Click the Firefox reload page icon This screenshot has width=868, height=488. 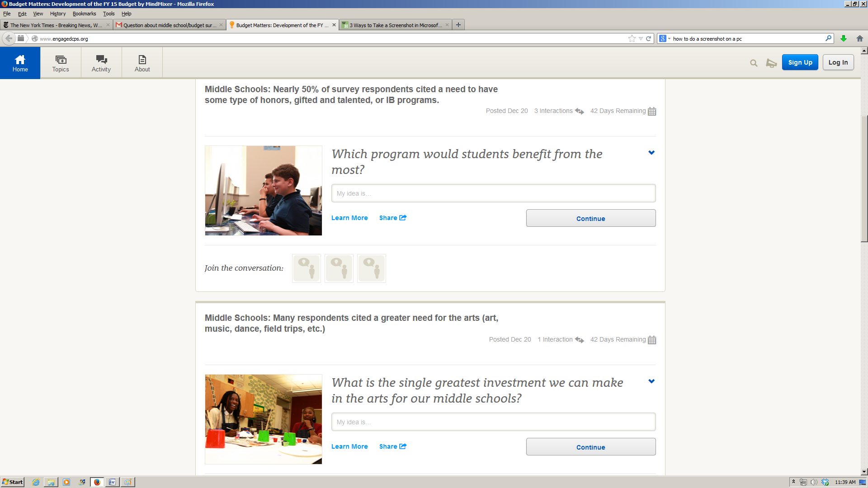click(x=648, y=38)
